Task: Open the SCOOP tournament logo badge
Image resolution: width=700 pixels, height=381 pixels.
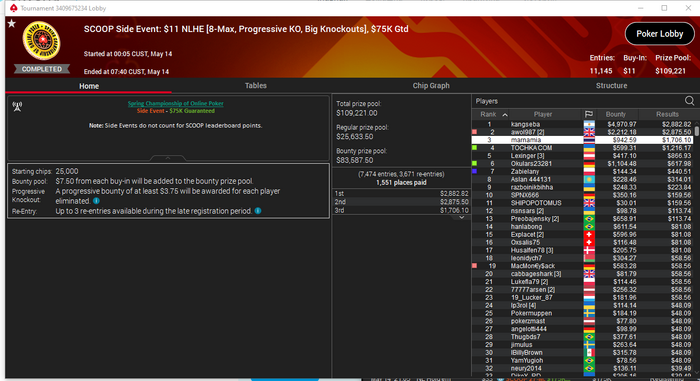Action: click(42, 41)
